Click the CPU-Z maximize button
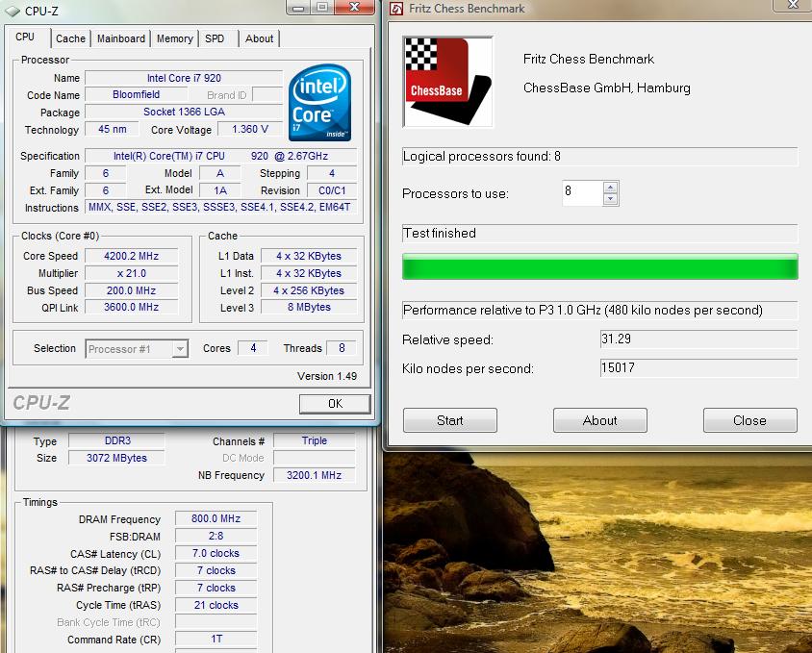The image size is (812, 653). (322, 8)
